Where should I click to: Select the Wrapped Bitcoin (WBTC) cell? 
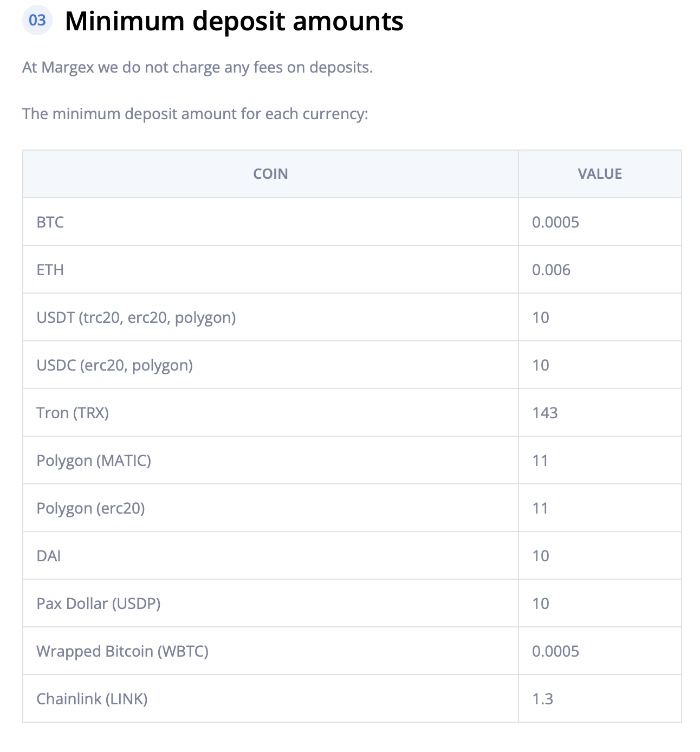(x=122, y=651)
